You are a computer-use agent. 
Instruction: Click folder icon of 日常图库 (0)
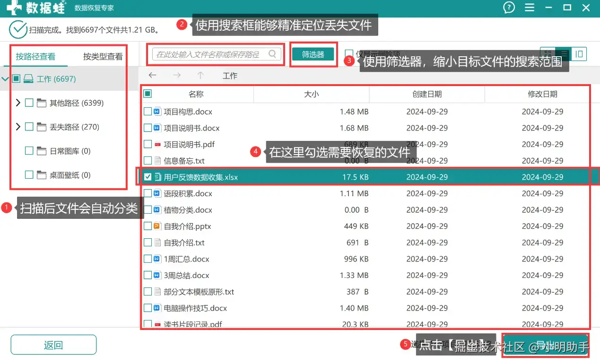point(42,151)
